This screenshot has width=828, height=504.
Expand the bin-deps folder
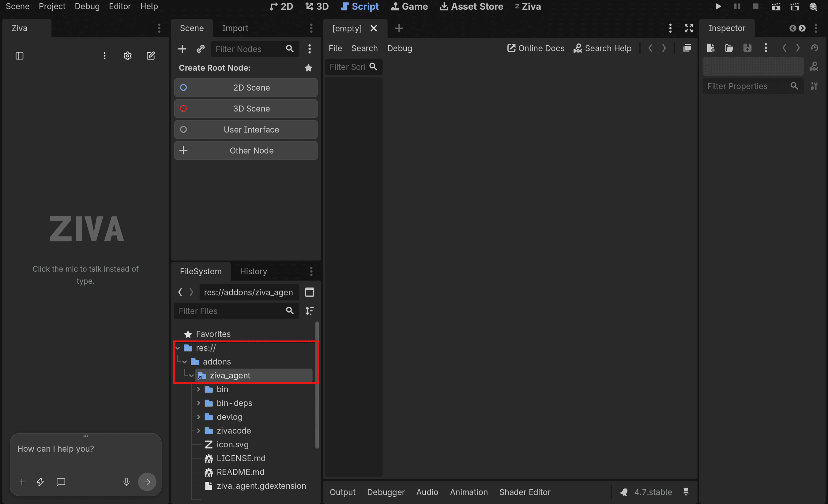click(x=199, y=403)
